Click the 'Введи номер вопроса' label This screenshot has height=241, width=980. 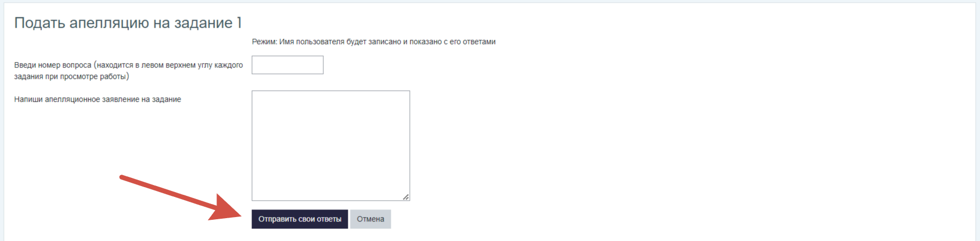pos(128,71)
